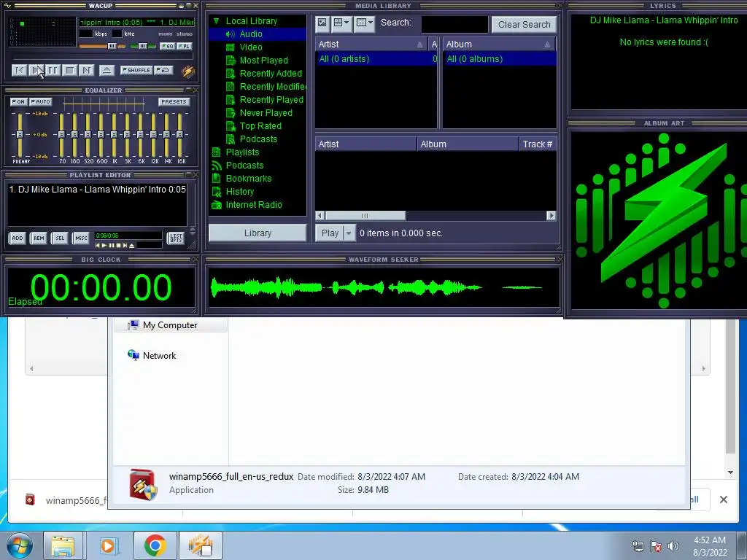Skip to next track in WACUP
The image size is (747, 560).
click(86, 71)
